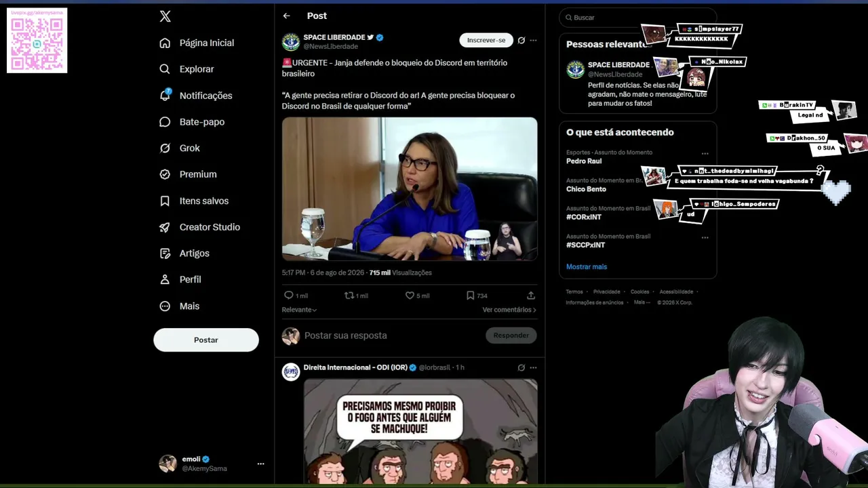Click the reply icon showing 1 mil

tap(288, 296)
